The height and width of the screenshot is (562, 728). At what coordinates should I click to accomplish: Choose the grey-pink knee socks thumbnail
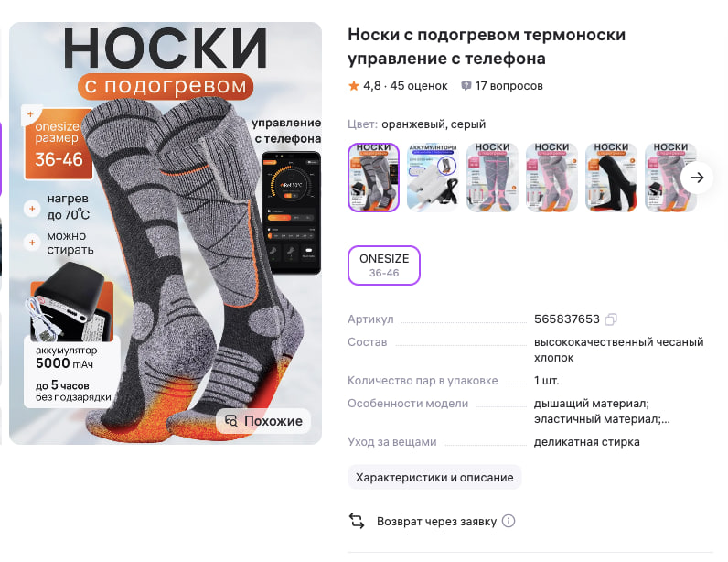tap(492, 178)
